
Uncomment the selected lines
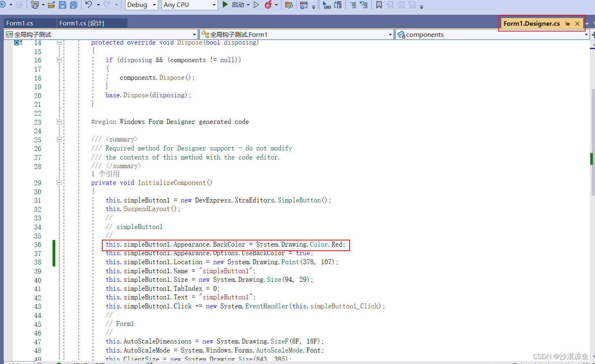point(364,5)
